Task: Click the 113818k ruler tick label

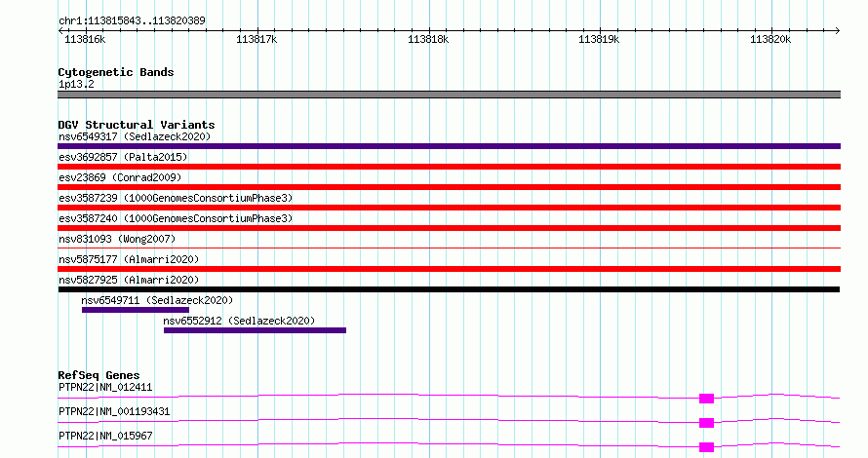Action: pos(428,39)
